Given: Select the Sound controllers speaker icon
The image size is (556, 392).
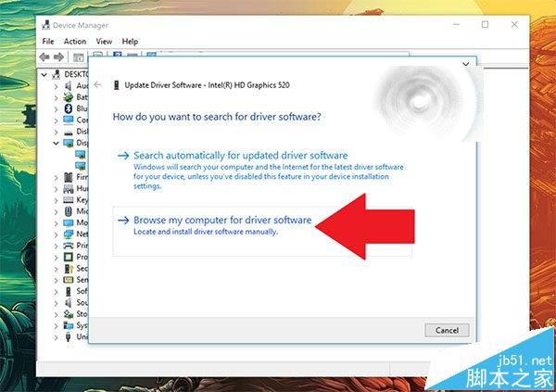Looking at the screenshot, I should click(x=68, y=303).
